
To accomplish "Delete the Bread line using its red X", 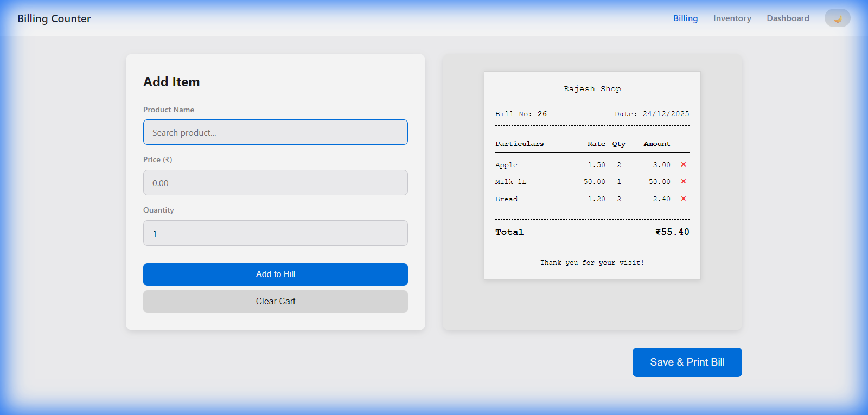I will coord(684,199).
